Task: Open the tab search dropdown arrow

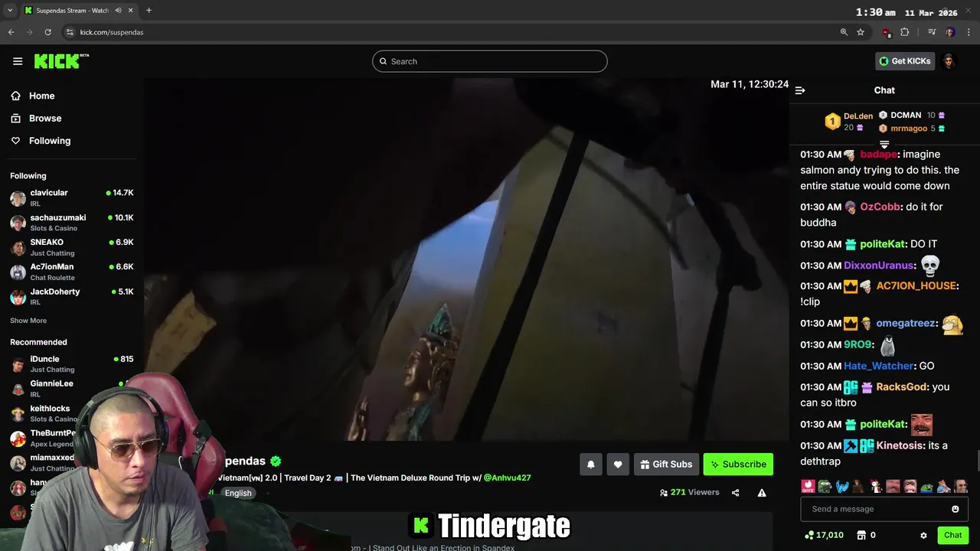Action: pos(10,11)
